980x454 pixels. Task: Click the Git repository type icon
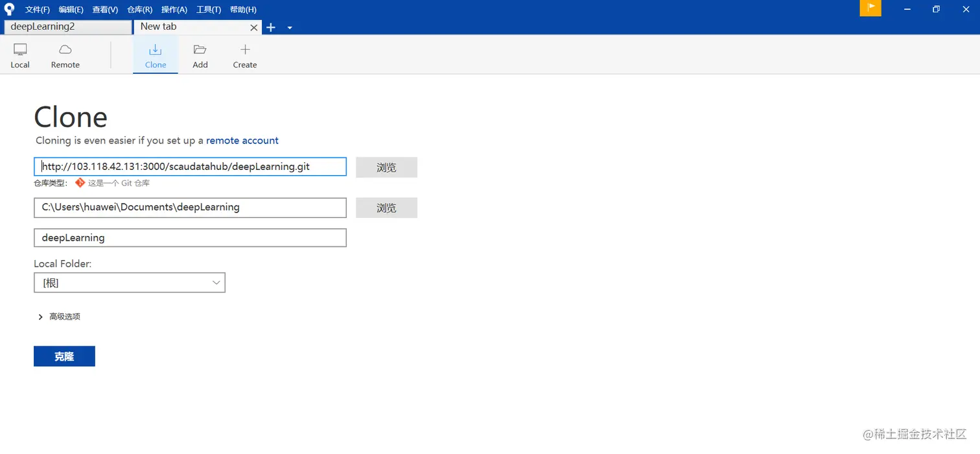coord(80,183)
